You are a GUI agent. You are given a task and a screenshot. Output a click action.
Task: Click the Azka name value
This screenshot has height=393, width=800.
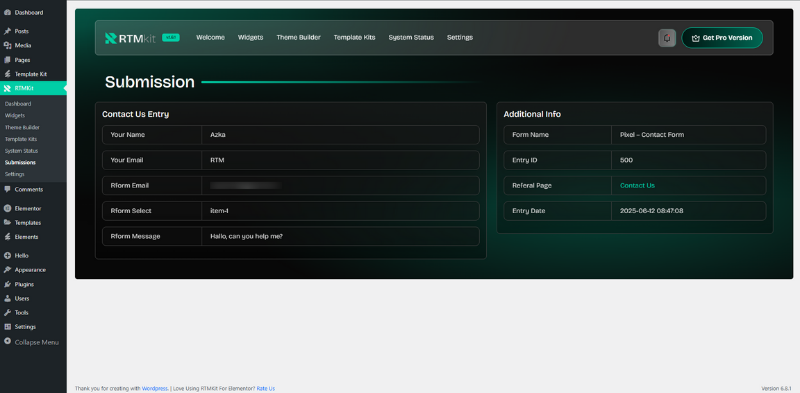click(x=218, y=135)
